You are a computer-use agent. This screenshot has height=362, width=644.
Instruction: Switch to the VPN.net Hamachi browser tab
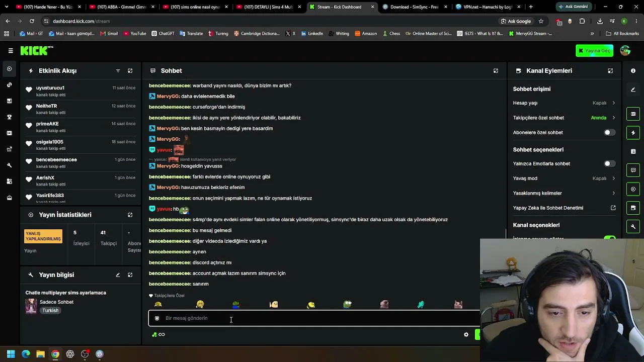(488, 7)
